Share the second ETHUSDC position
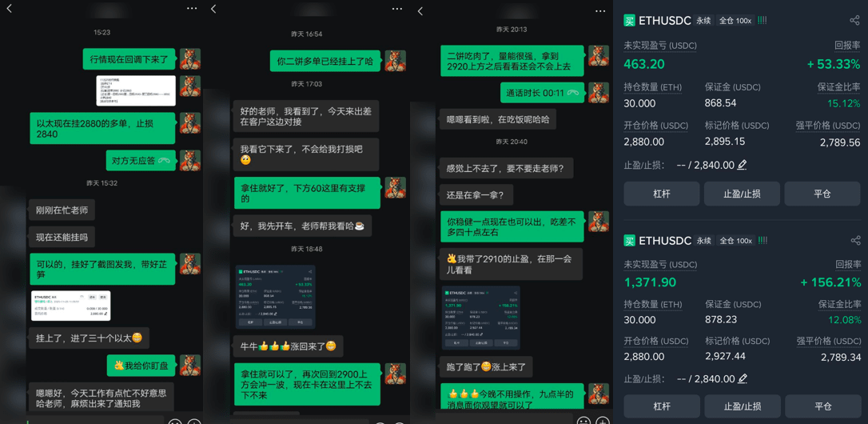868x424 pixels. click(x=854, y=241)
